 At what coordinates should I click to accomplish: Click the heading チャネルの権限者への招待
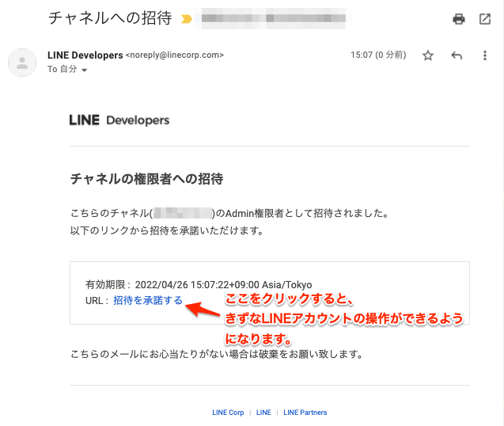146,179
